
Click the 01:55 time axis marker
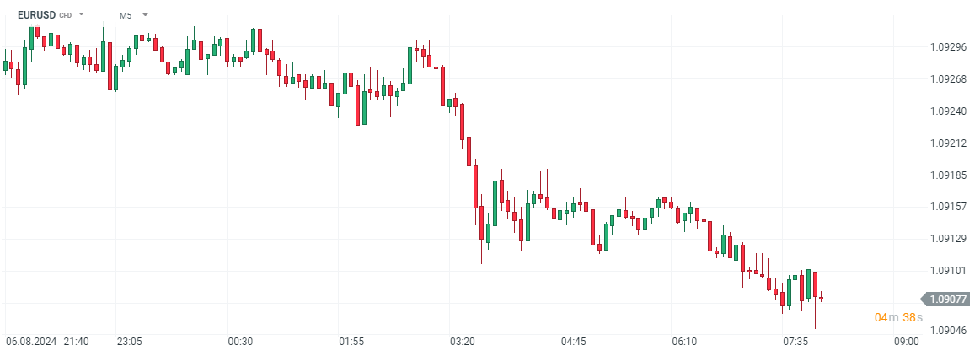[x=351, y=342]
